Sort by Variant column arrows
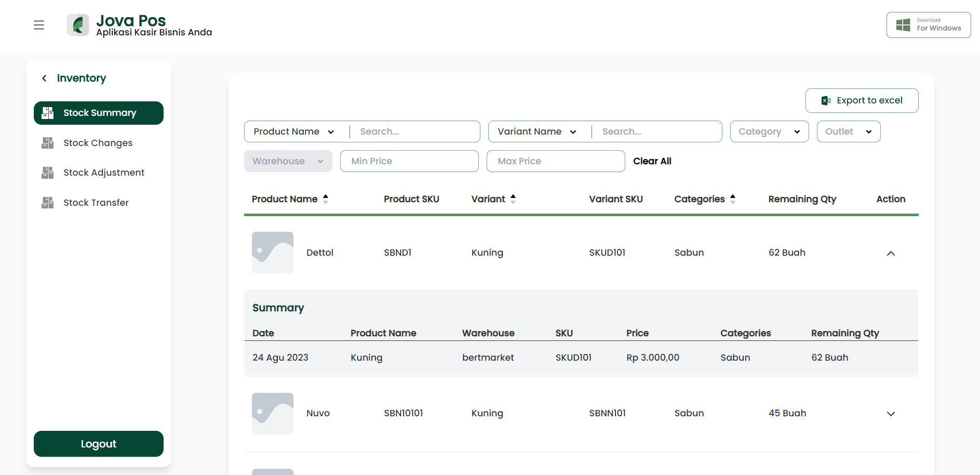The width and height of the screenshot is (980, 475). click(513, 199)
